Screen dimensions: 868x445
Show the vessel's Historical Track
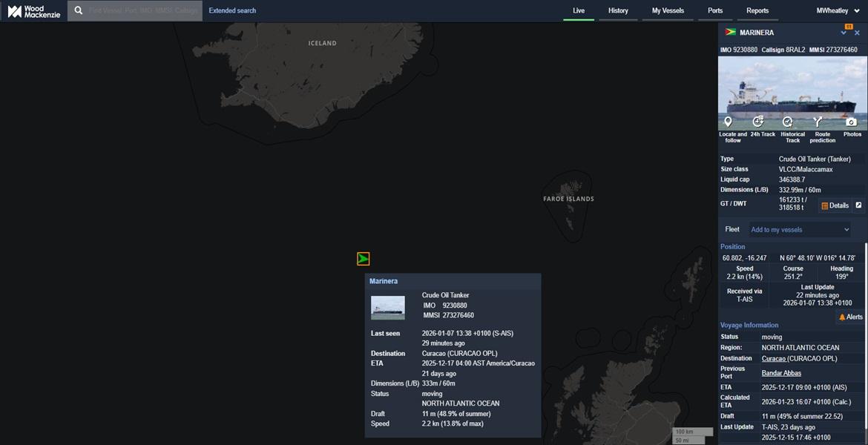[x=788, y=122]
